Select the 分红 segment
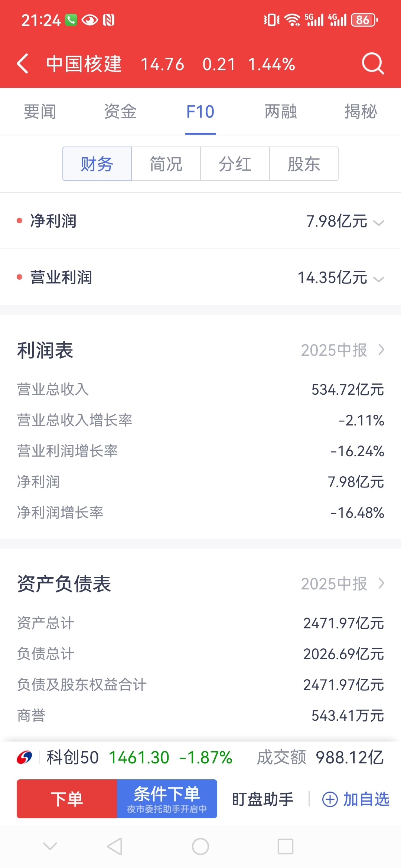Viewport: 401px width, 868px height. point(235,164)
